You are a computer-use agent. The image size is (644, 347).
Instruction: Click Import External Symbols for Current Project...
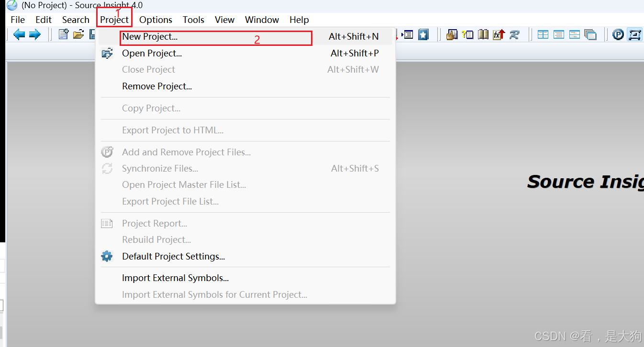245,294
